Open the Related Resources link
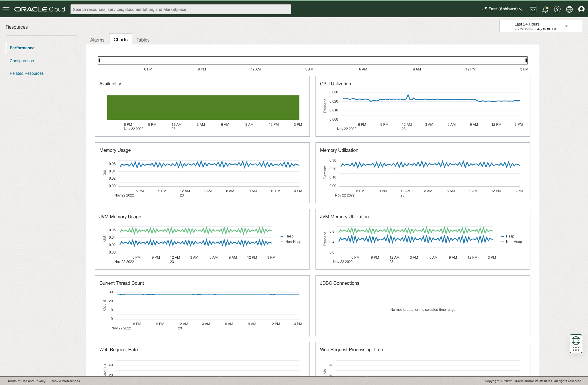This screenshot has width=588, height=385. (27, 73)
